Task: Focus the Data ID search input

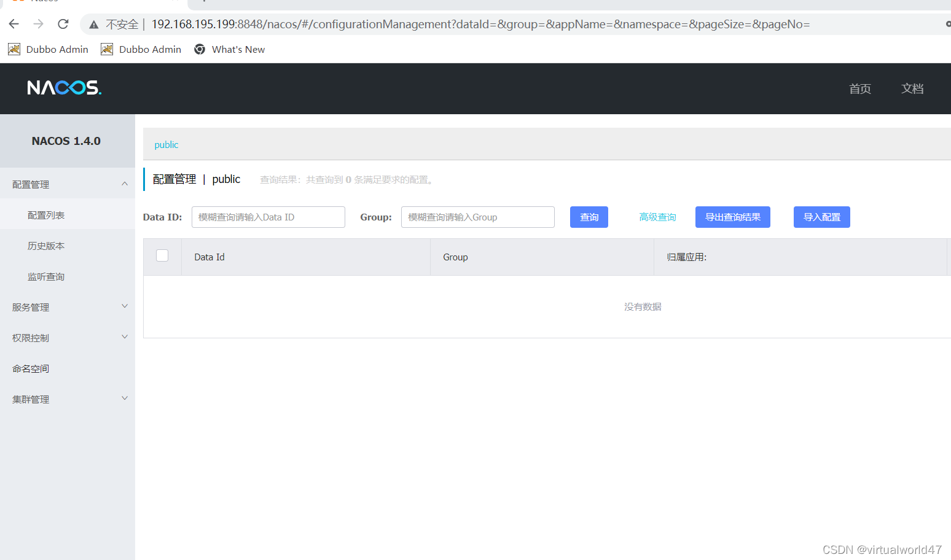Action: 268,217
